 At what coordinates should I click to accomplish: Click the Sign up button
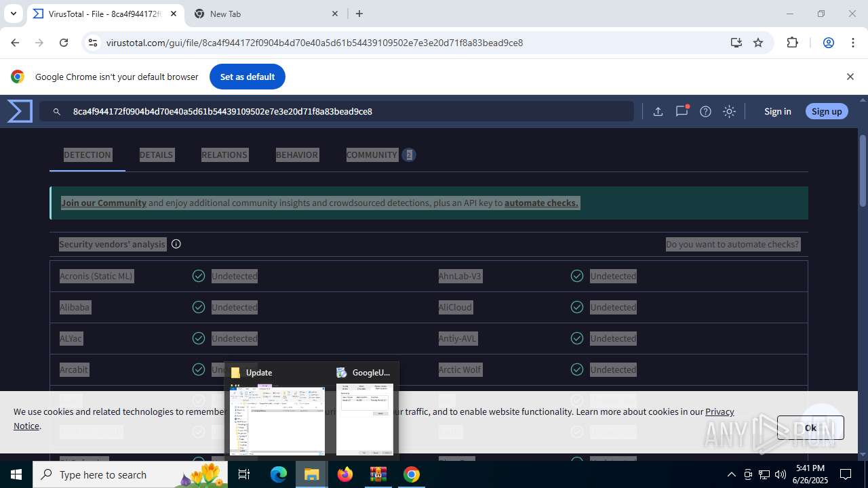click(827, 111)
